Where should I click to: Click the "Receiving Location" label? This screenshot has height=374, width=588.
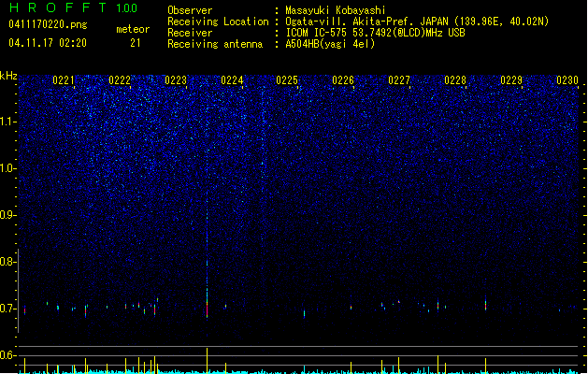218,22
